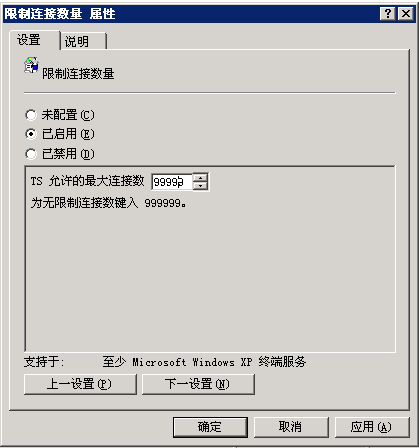The height and width of the screenshot is (448, 419).
Task: Choose the 已启用 radio option
Action: pos(31,134)
